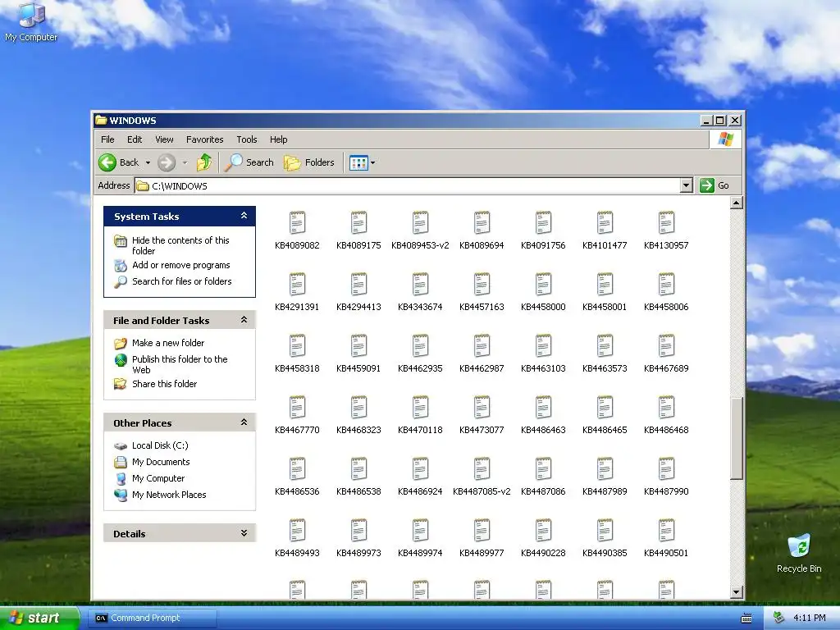840x630 pixels.
Task: Select the KB4091756 file icon
Action: click(x=543, y=222)
